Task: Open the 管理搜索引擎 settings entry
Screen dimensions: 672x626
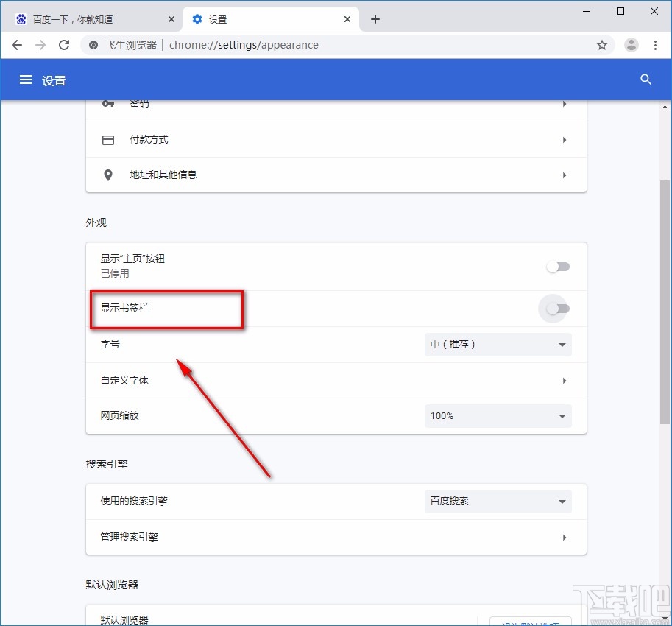Action: (x=336, y=537)
